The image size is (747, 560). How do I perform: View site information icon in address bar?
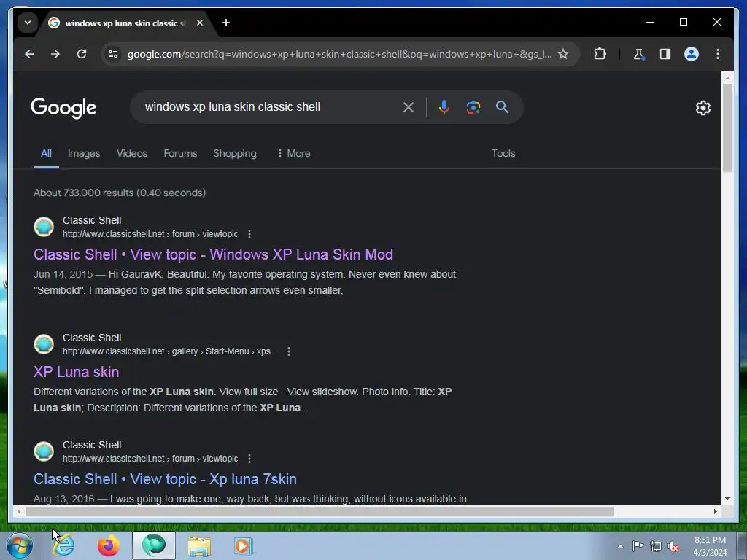pyautogui.click(x=113, y=54)
